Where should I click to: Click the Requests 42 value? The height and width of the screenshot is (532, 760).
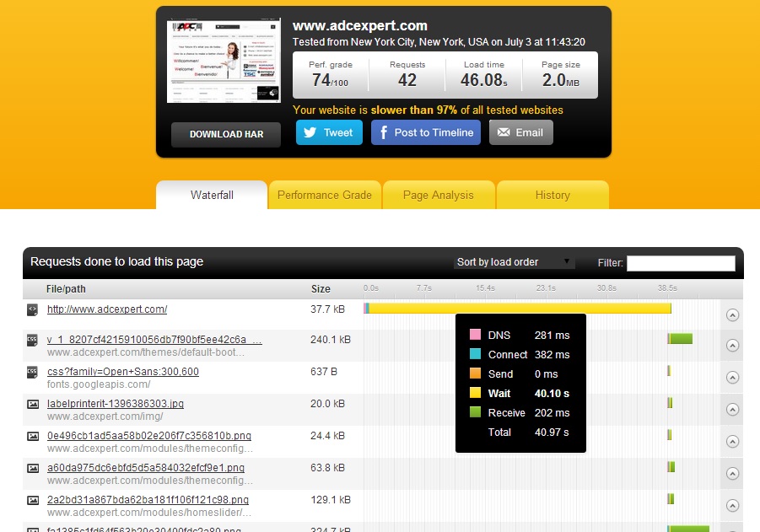(407, 80)
